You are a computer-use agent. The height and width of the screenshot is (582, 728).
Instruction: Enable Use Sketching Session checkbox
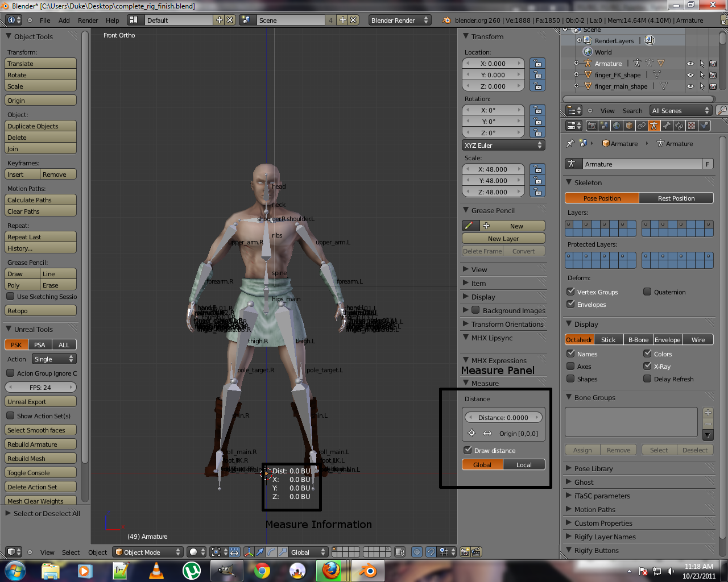click(10, 296)
